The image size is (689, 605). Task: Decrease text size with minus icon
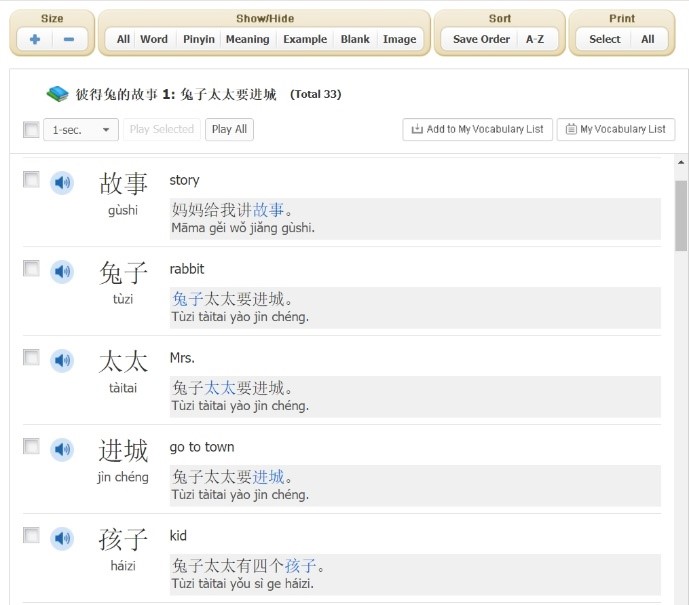pos(69,39)
